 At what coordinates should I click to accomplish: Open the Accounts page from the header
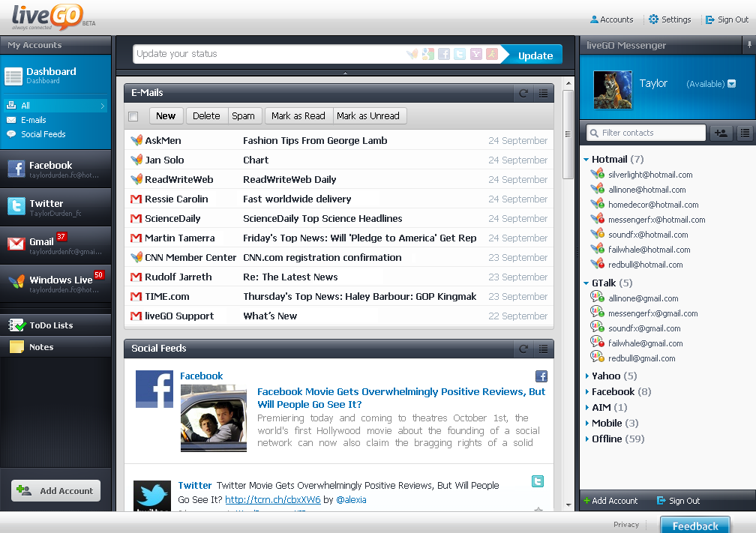tap(611, 19)
